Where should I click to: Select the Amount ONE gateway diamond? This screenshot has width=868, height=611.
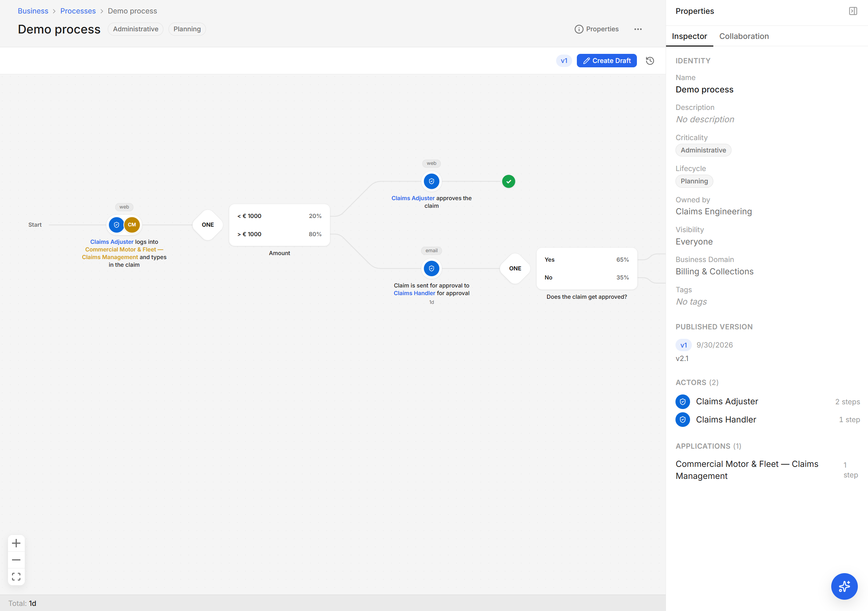[207, 225]
